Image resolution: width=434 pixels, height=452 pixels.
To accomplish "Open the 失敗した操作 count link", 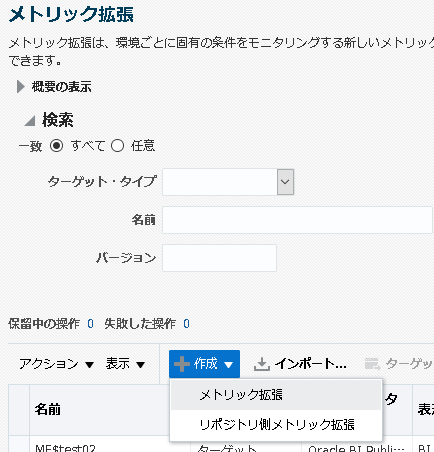I will pos(187,324).
